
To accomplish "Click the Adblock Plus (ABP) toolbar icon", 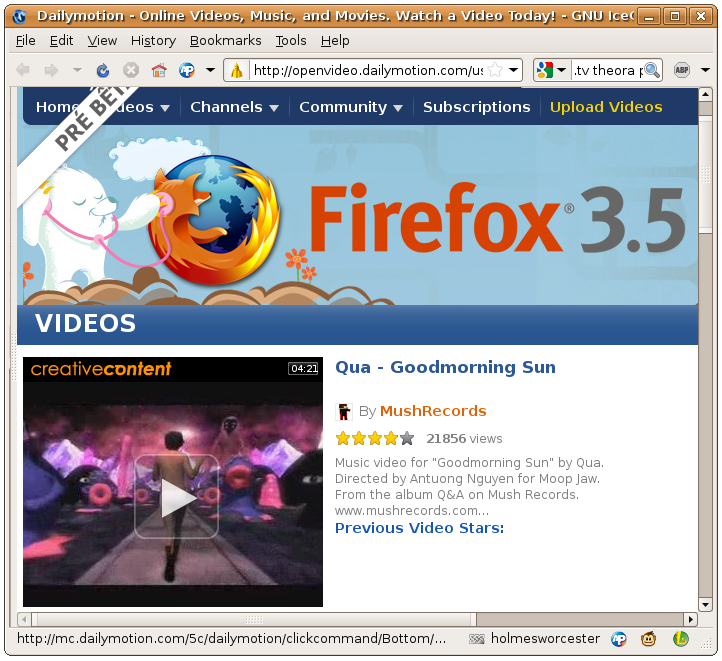I will pyautogui.click(x=682, y=70).
